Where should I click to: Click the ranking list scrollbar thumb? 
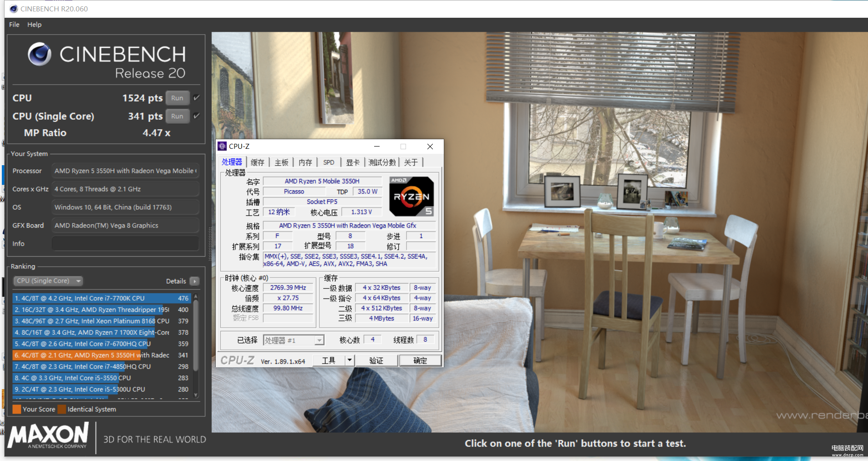pyautogui.click(x=196, y=335)
